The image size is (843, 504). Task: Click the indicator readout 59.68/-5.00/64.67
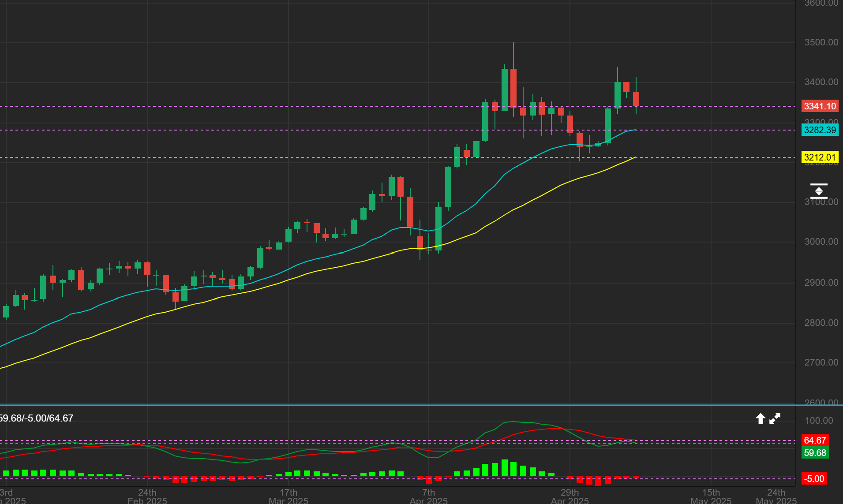[x=37, y=418]
